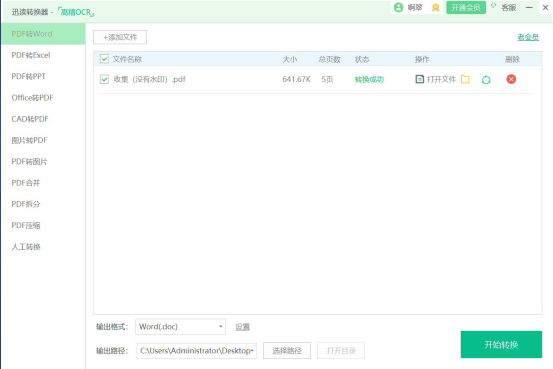Image resolution: width=553 pixels, height=369 pixels.
Task: Open PDF压缩 compress function
Action: pos(43,225)
